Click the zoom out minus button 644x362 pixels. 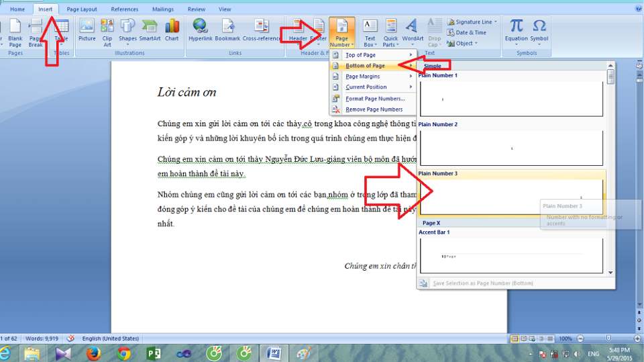click(580, 338)
